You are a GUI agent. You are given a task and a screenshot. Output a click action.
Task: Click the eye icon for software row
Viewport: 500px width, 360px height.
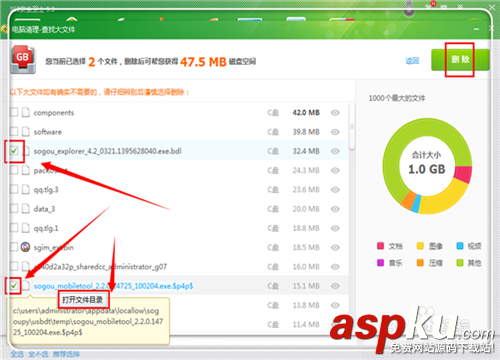click(x=335, y=132)
